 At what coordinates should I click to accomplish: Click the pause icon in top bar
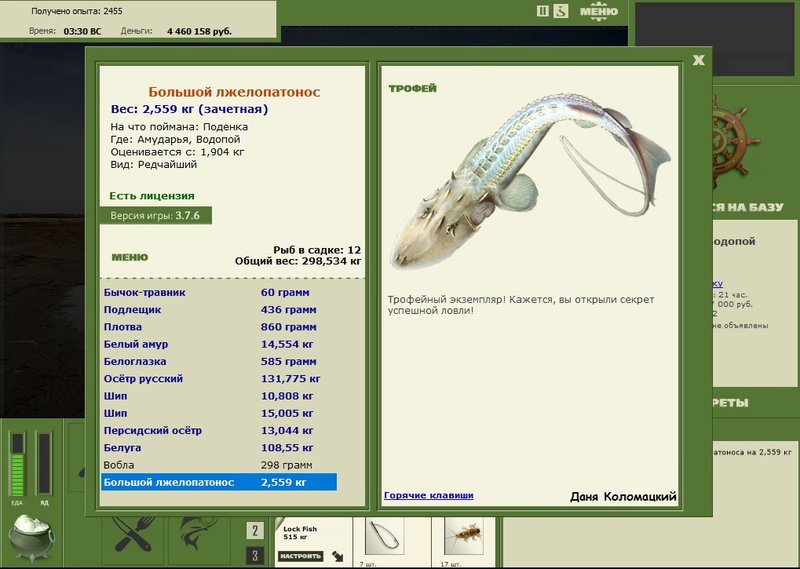[x=542, y=11]
